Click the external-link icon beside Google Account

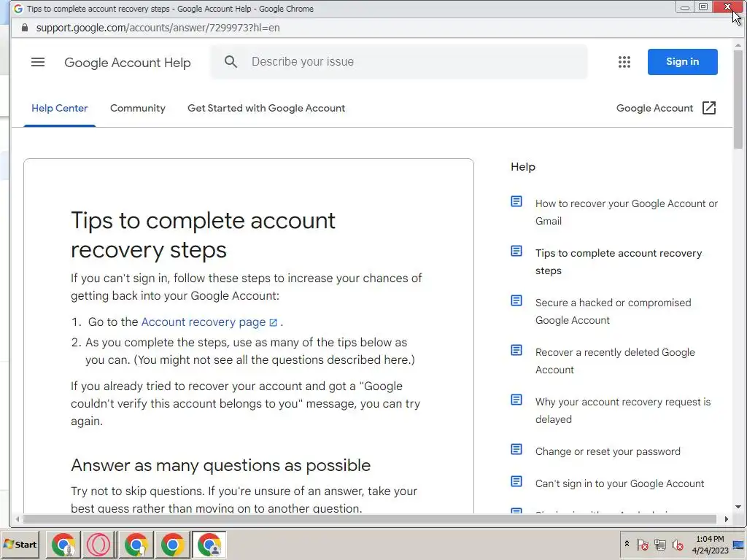(x=709, y=108)
